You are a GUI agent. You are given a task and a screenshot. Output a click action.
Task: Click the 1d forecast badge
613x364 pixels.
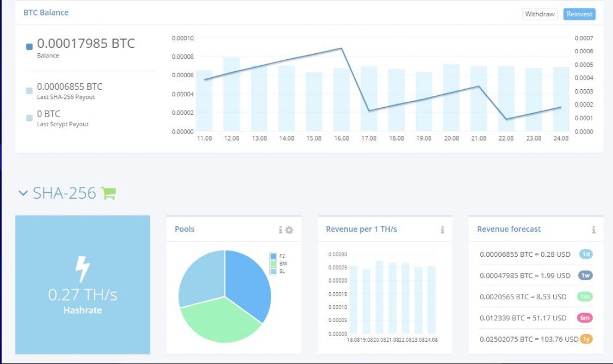(x=586, y=254)
